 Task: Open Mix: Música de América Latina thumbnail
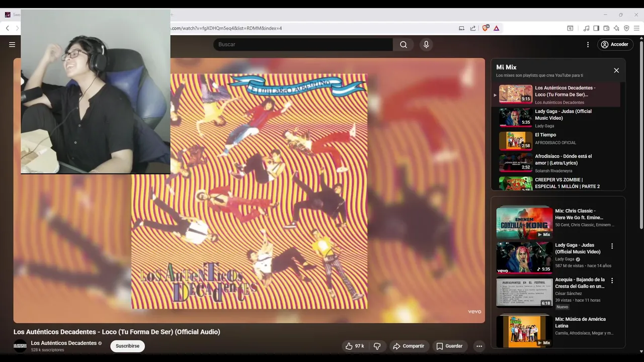pyautogui.click(x=524, y=331)
